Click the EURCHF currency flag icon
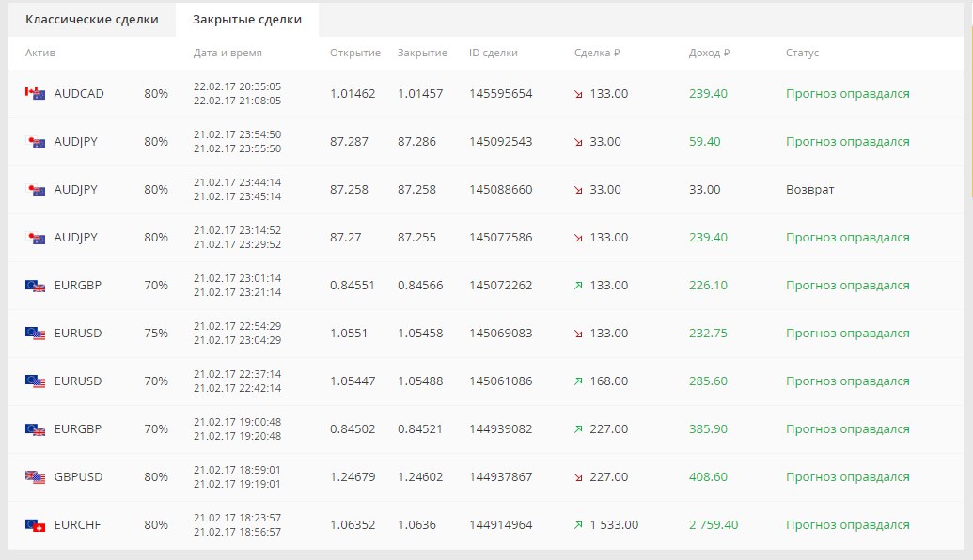The width and height of the screenshot is (973, 560). [x=35, y=525]
